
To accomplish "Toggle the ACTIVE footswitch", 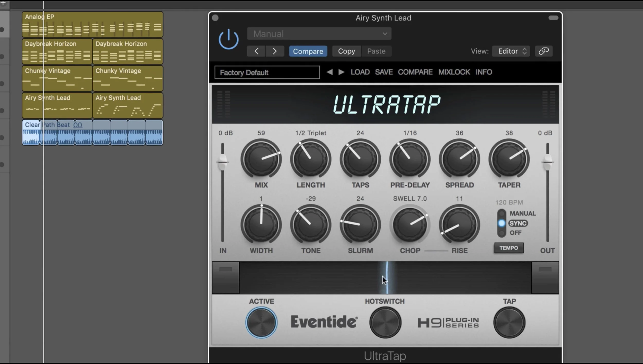I will click(x=261, y=322).
